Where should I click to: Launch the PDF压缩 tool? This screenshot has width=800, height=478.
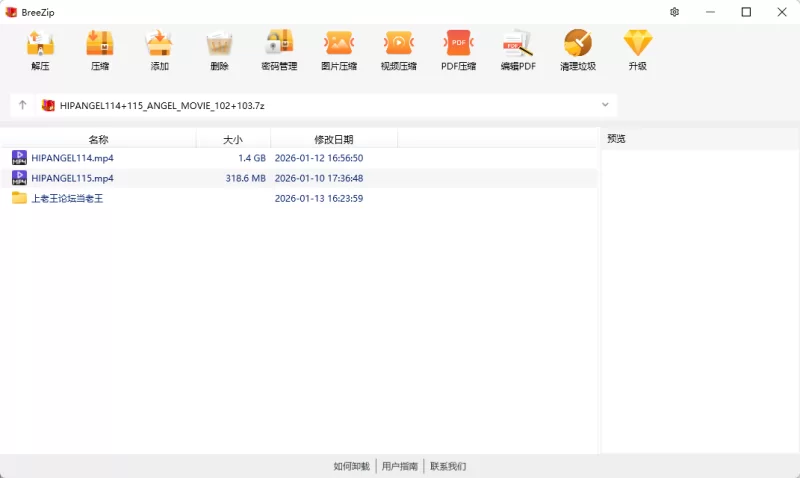458,43
